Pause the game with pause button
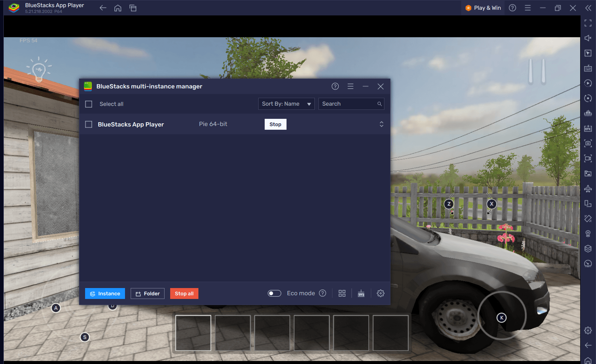 [537, 71]
